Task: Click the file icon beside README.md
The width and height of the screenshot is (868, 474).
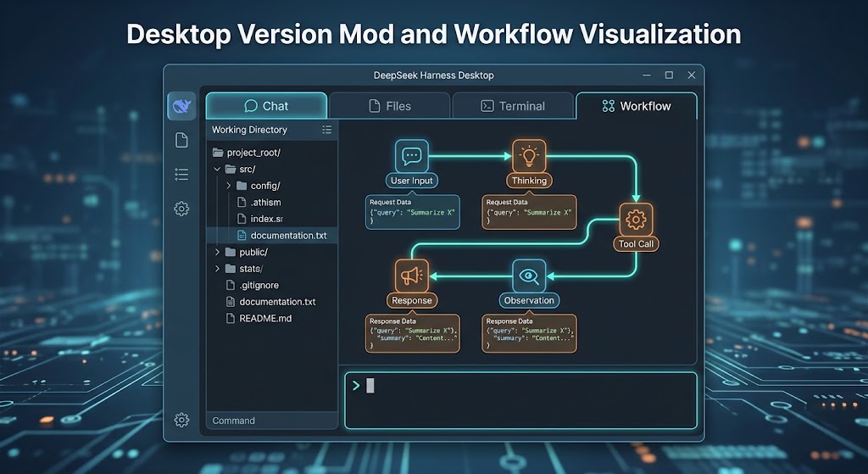Action: [x=231, y=318]
